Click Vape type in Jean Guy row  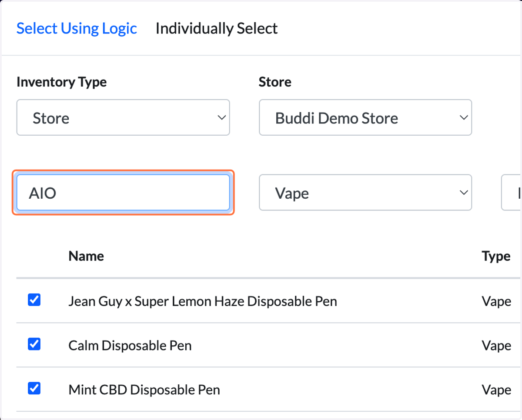pyautogui.click(x=496, y=301)
